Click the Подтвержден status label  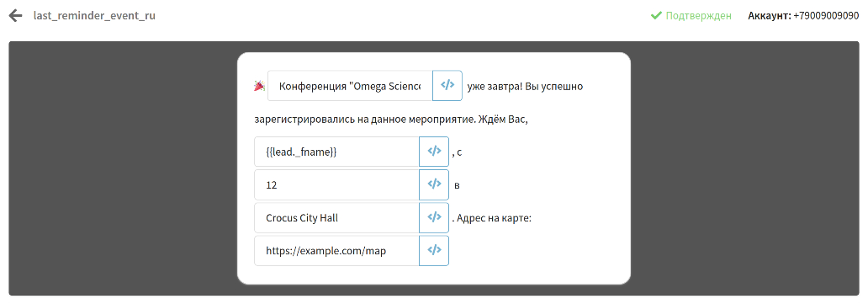pos(698,15)
